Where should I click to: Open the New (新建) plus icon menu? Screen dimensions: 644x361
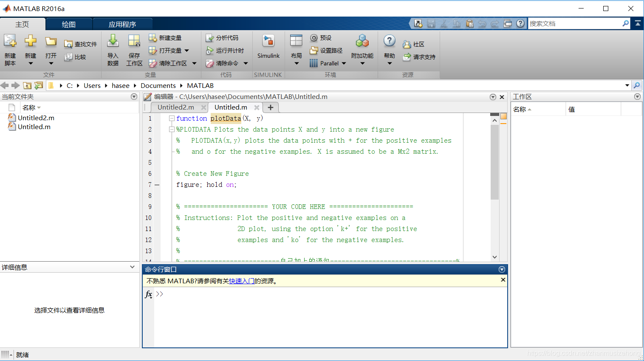coord(31,41)
